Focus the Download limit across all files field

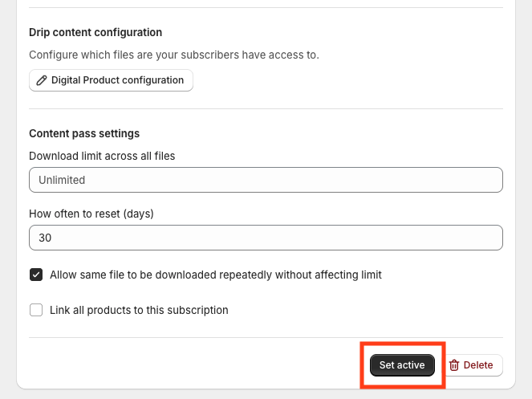[x=266, y=180]
